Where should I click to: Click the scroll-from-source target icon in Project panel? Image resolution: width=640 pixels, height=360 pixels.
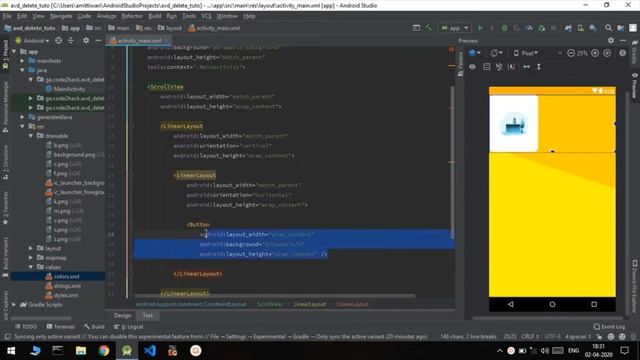click(58, 40)
